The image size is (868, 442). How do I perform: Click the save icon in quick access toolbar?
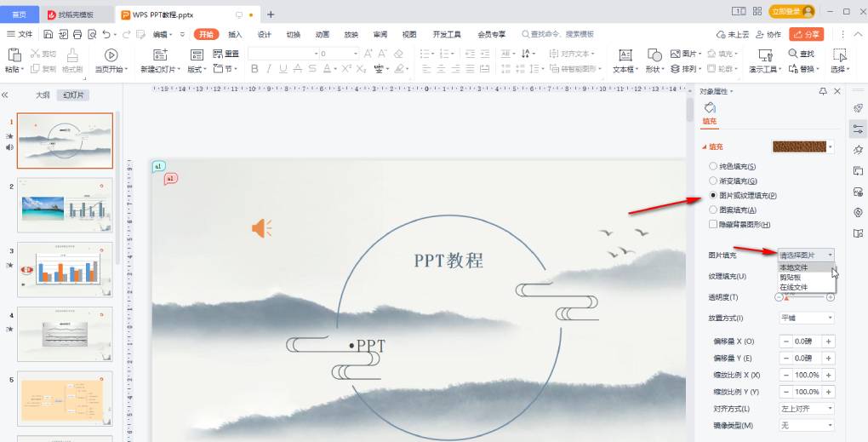click(x=49, y=34)
